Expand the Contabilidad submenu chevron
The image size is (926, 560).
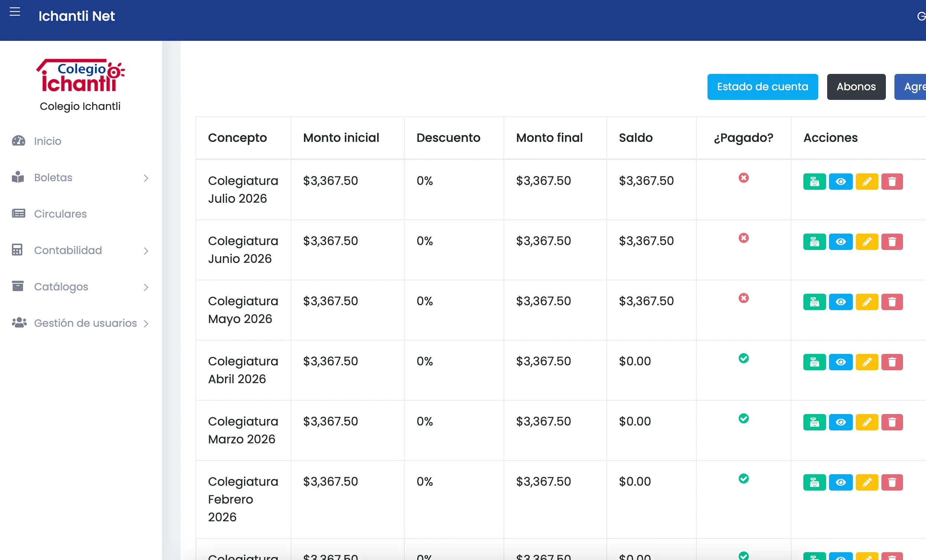pos(146,251)
